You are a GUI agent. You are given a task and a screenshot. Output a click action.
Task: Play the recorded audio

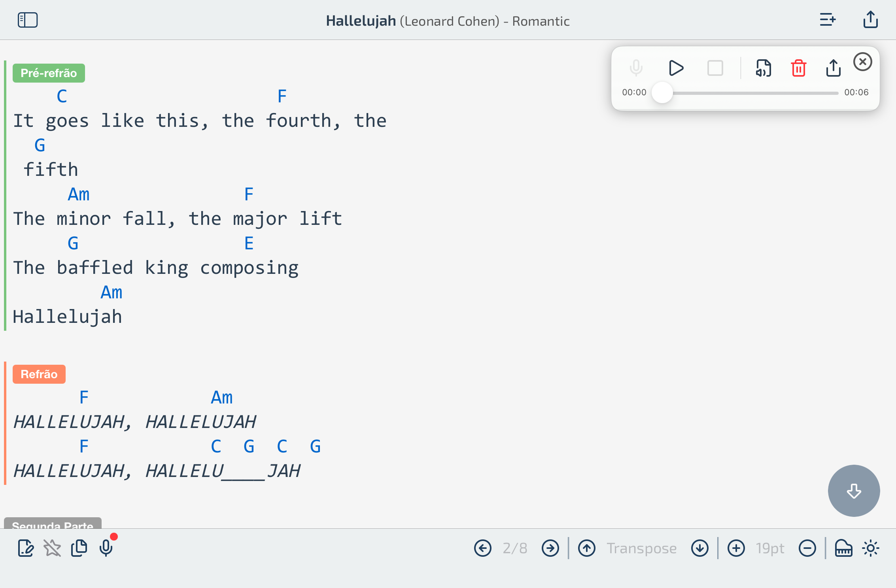(x=676, y=68)
